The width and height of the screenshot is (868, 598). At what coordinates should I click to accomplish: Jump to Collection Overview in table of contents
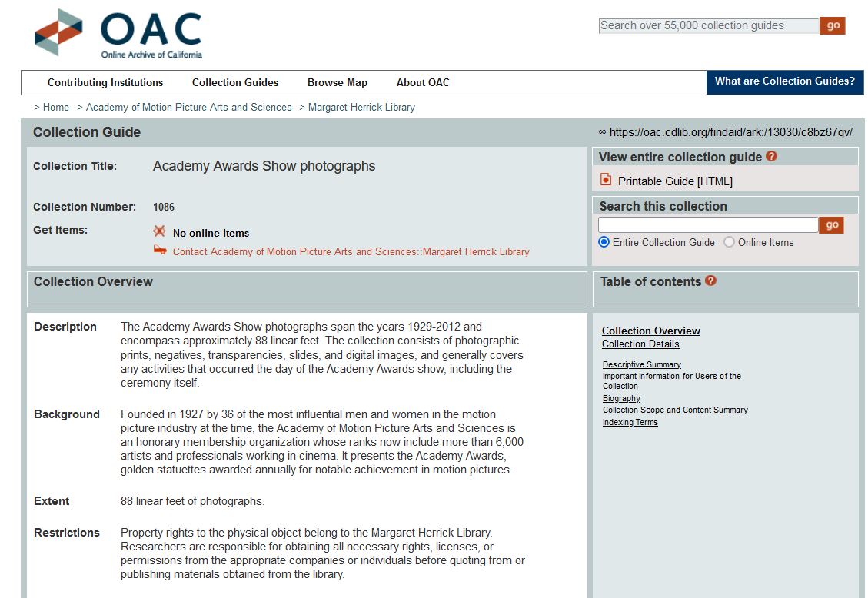pos(651,331)
